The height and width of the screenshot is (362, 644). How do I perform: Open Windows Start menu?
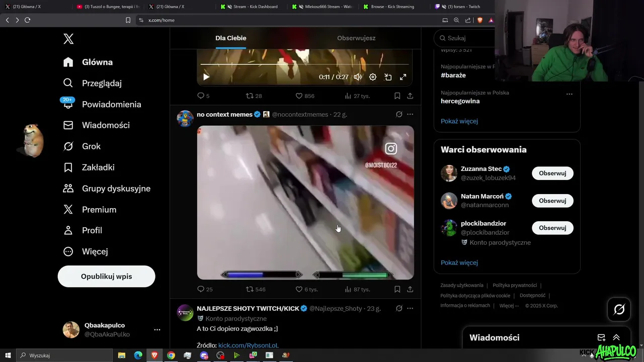8,355
